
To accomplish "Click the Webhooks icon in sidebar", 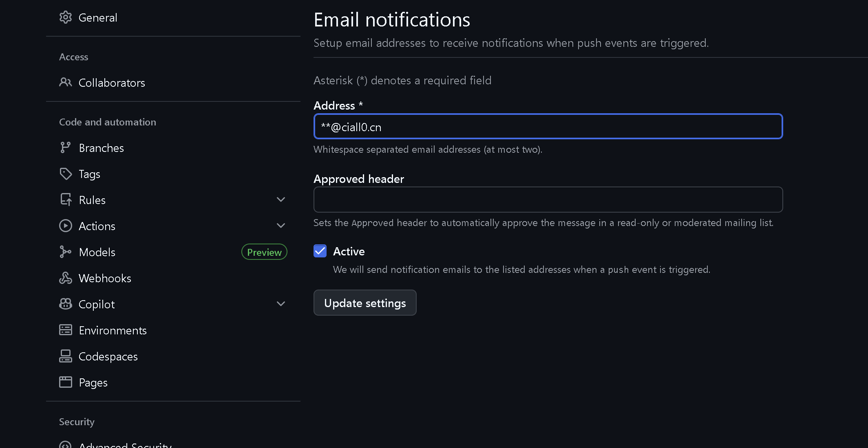I will 65,278.
